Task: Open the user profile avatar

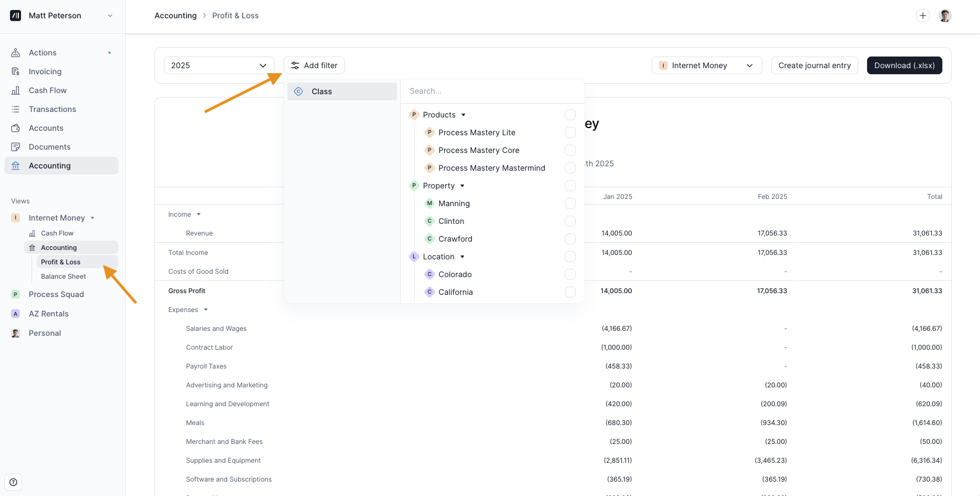Action: coord(945,16)
